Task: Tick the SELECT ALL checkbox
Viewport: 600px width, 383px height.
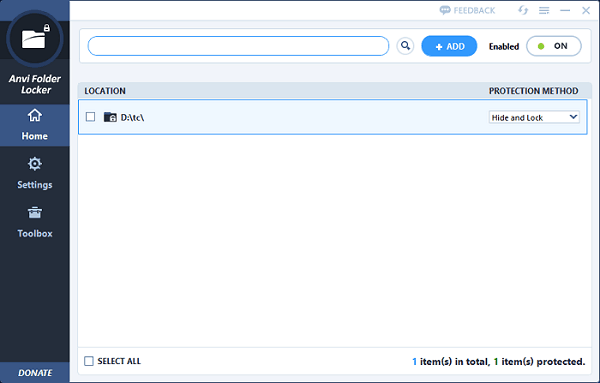Action: click(89, 361)
